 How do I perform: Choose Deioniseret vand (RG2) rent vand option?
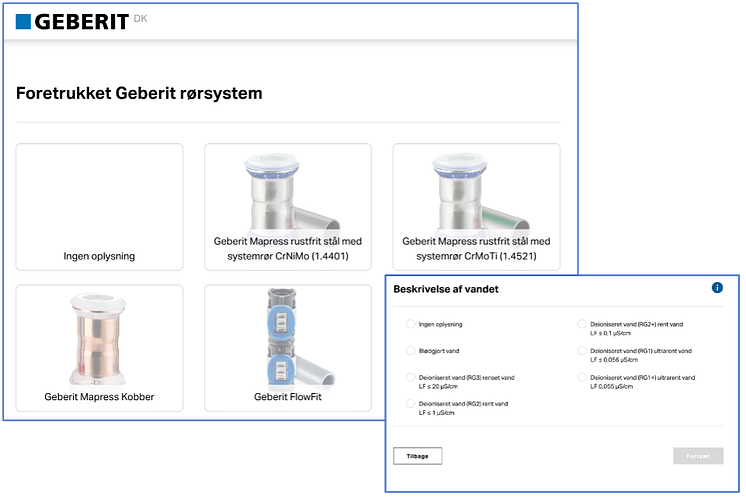[410, 403]
